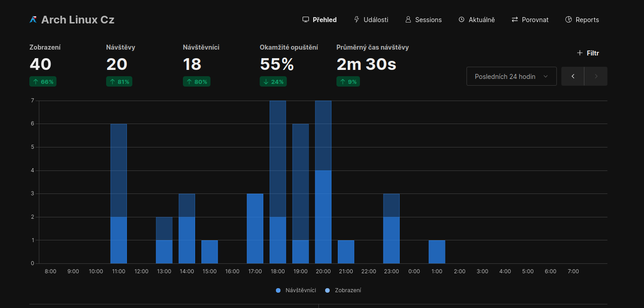Click the plus icon next to Filtr
The width and height of the screenshot is (644, 308).
(580, 53)
